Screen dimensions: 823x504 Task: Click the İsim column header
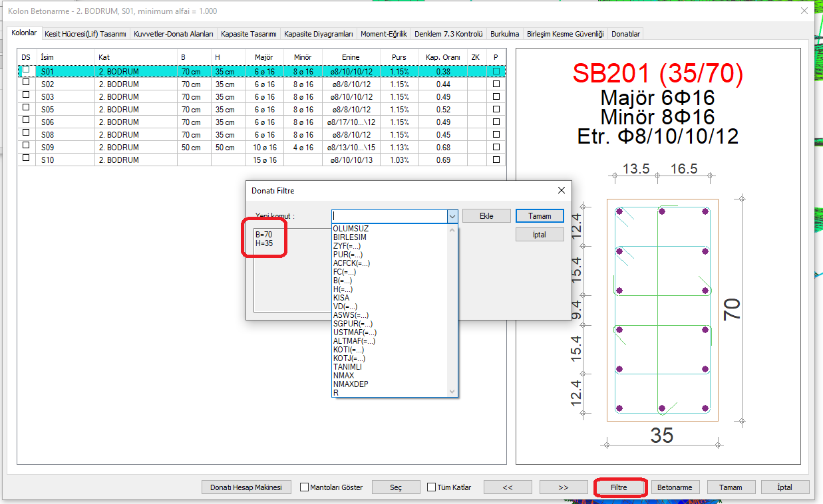(65, 57)
